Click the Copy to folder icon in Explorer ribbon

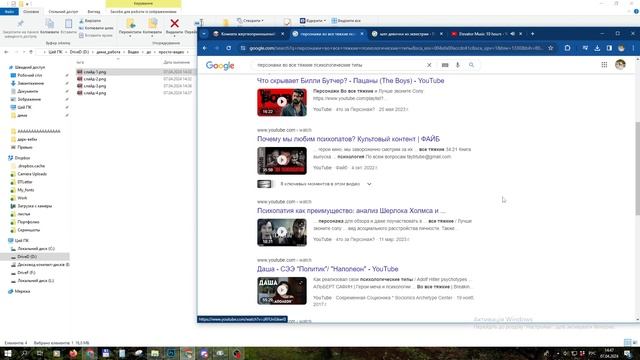tap(153, 24)
